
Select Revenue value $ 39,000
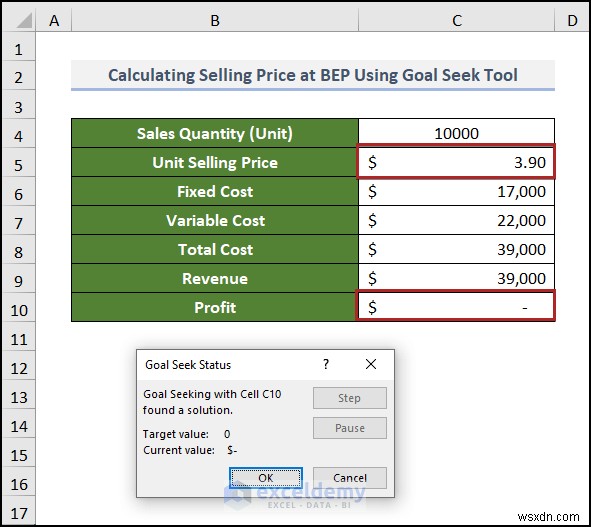(x=456, y=278)
